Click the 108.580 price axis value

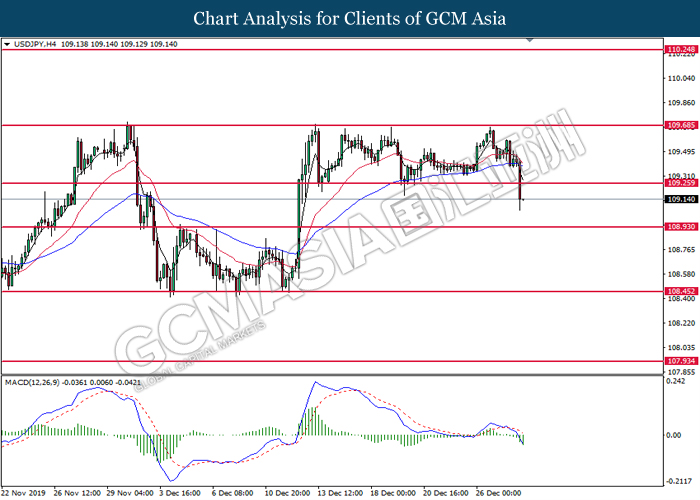point(681,274)
